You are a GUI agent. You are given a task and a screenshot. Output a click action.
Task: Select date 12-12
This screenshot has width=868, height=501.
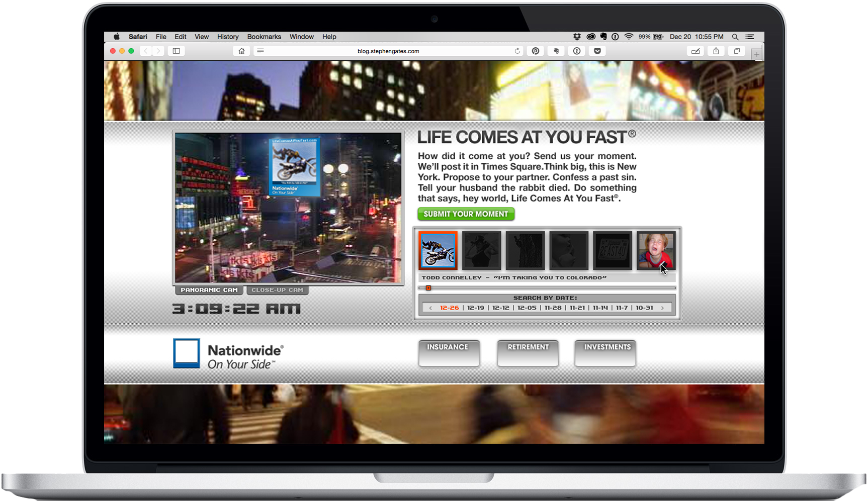(x=501, y=308)
